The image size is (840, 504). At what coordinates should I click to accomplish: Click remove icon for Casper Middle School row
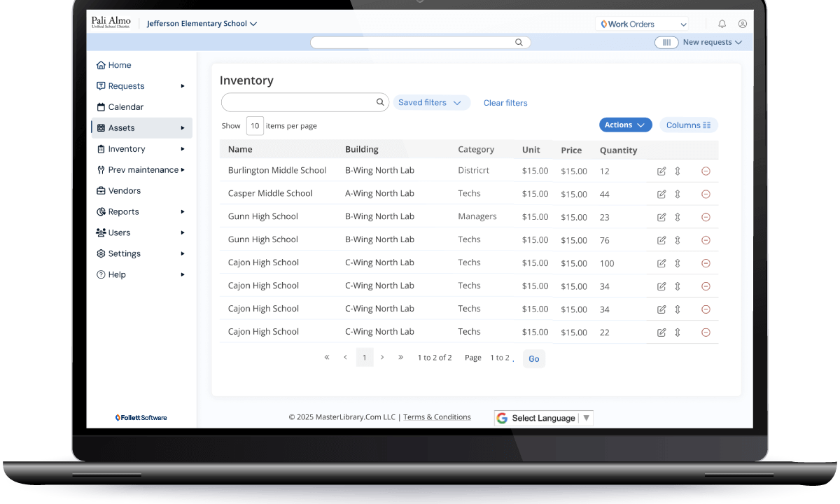[706, 195]
